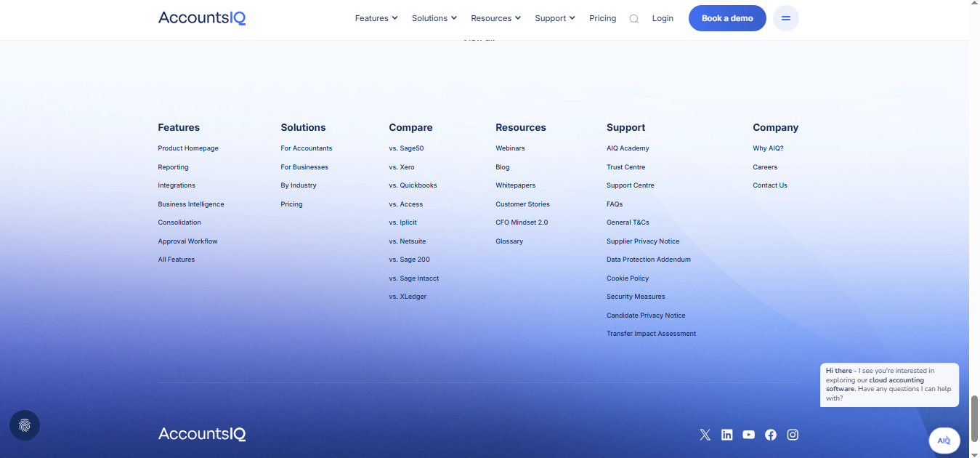This screenshot has width=980, height=458.
Task: Open the Login menu item
Action: [x=662, y=18]
